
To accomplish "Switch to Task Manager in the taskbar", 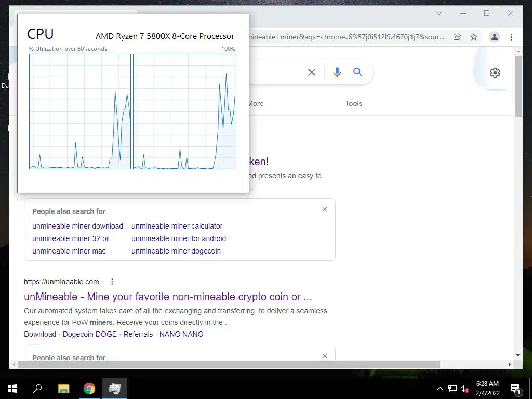I will pos(115,389).
